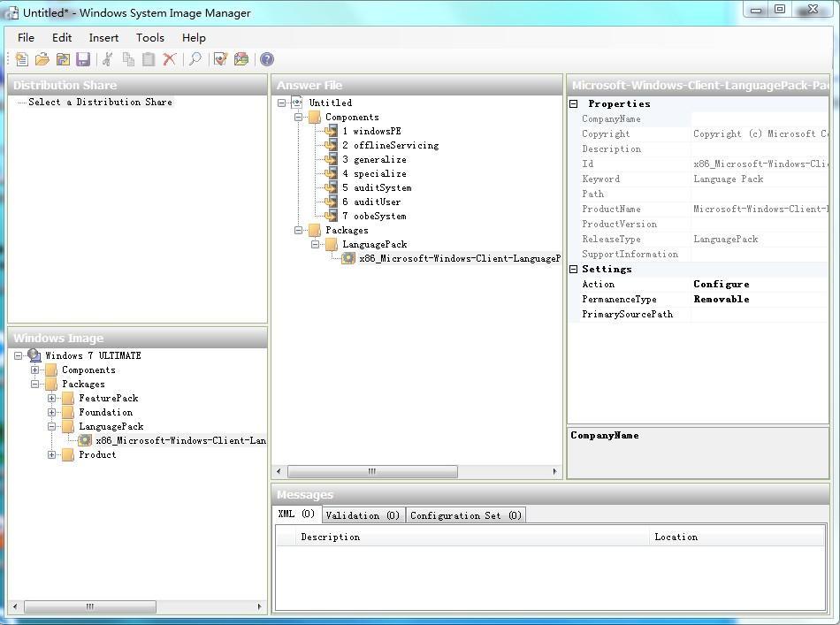Click Select a Distribution Share link

100,102
